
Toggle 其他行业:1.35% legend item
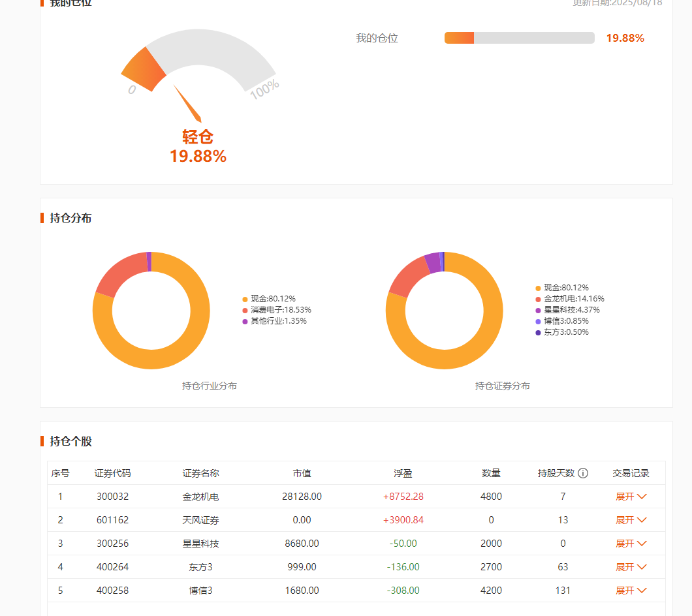[x=274, y=321]
